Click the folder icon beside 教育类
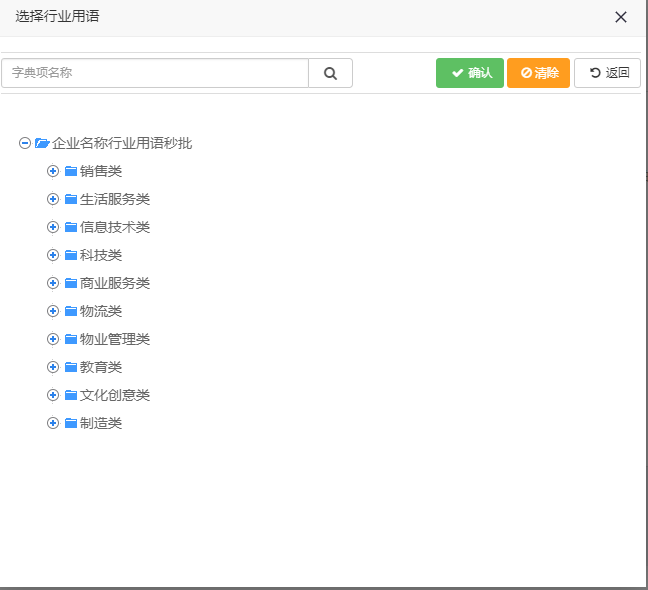This screenshot has width=648, height=590. coord(71,367)
